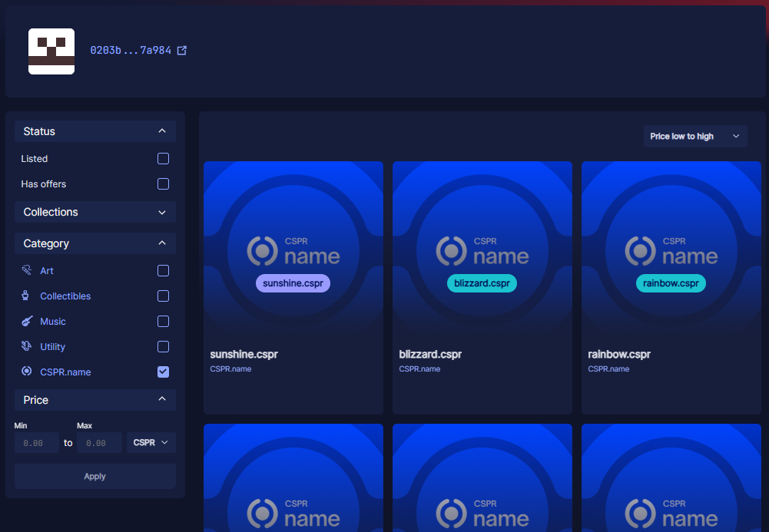Click the Has offers label text

44,184
